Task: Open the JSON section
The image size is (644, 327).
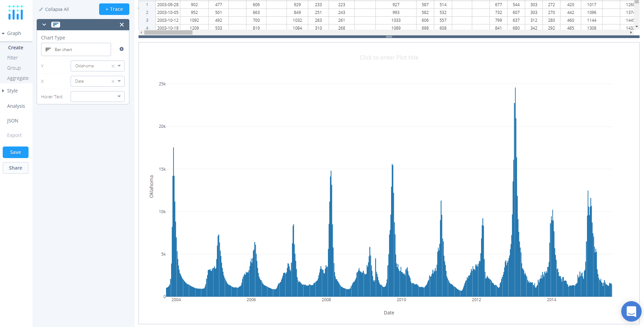Action: click(x=13, y=121)
